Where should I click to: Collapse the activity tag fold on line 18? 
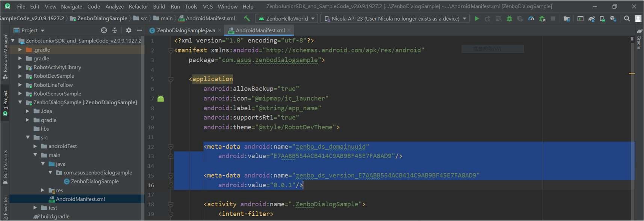171,204
